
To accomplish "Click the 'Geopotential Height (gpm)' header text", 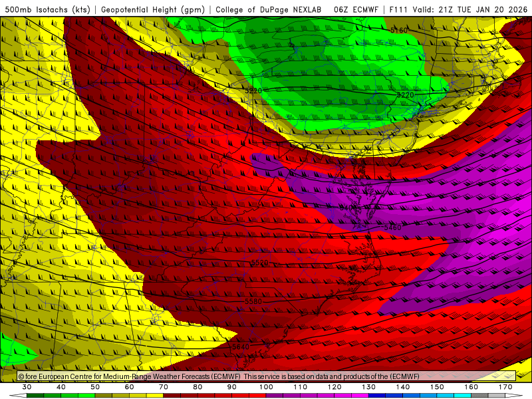I will pyautogui.click(x=153, y=9).
